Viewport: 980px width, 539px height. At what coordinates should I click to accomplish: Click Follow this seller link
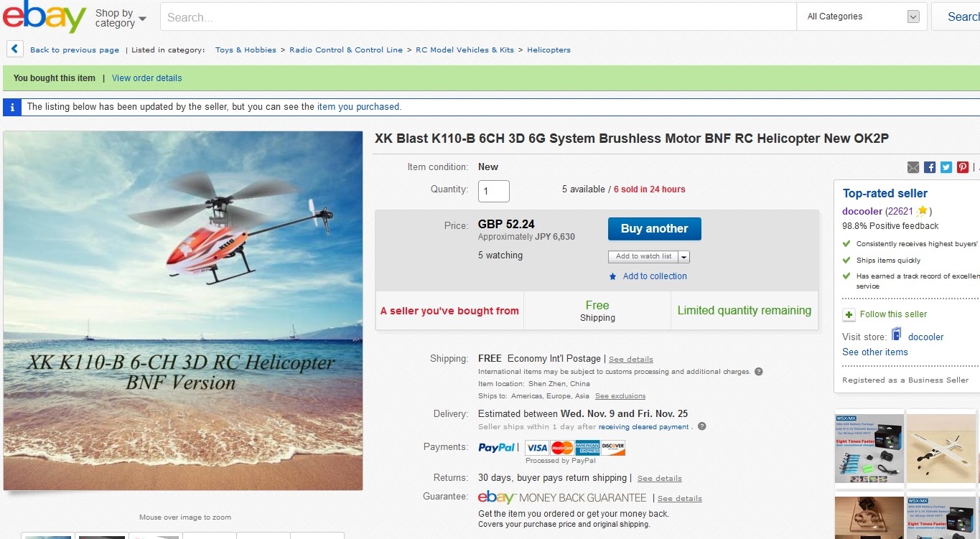tap(893, 314)
